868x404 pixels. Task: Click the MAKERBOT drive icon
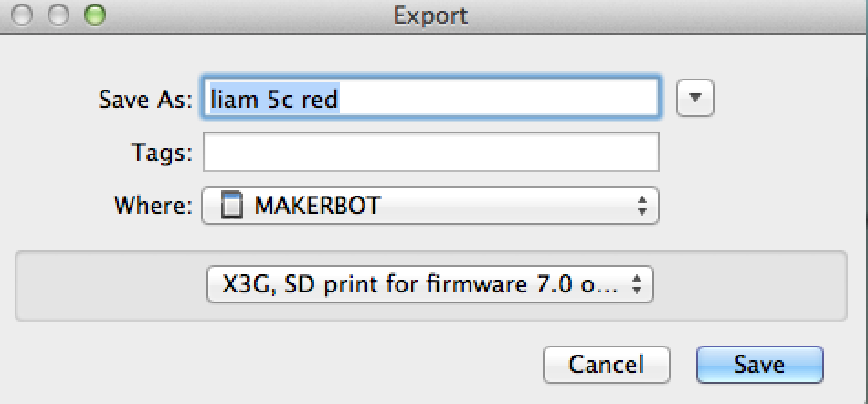(234, 206)
